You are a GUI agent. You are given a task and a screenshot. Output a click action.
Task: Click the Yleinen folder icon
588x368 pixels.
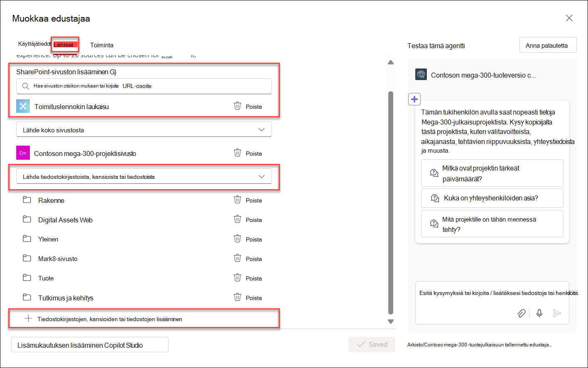coord(27,239)
